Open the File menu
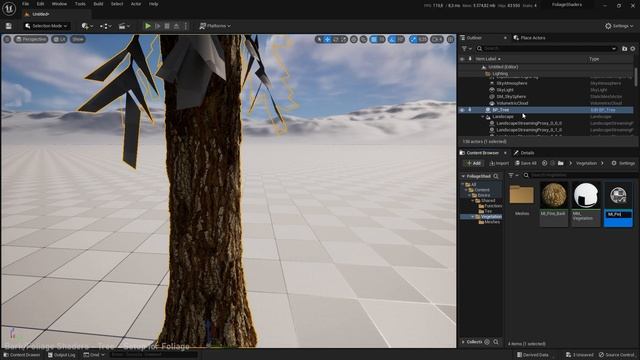Screen dimensions: 640x360 point(25,4)
